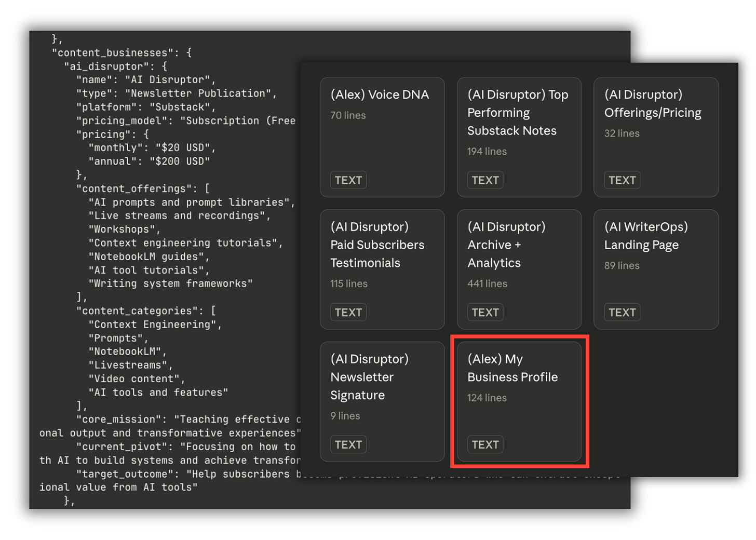Open (AI Disruptor) Archive + Analytics card
Image resolution: width=756 pixels, height=540 pixels.
click(x=519, y=269)
